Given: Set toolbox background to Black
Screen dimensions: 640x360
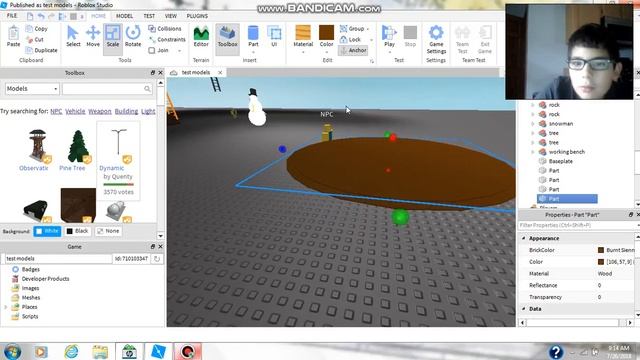Looking at the screenshot, I should coord(77,231).
